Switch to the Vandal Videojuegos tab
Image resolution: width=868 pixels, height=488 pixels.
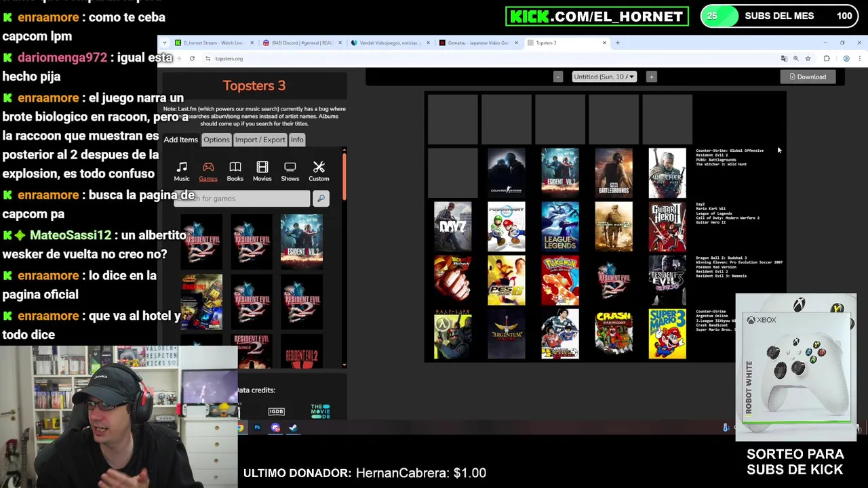389,43
